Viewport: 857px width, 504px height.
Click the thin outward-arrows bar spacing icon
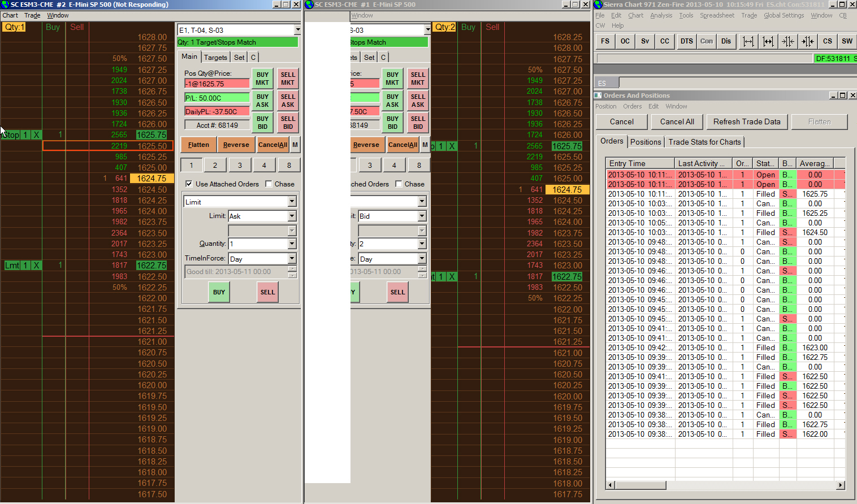pos(748,41)
